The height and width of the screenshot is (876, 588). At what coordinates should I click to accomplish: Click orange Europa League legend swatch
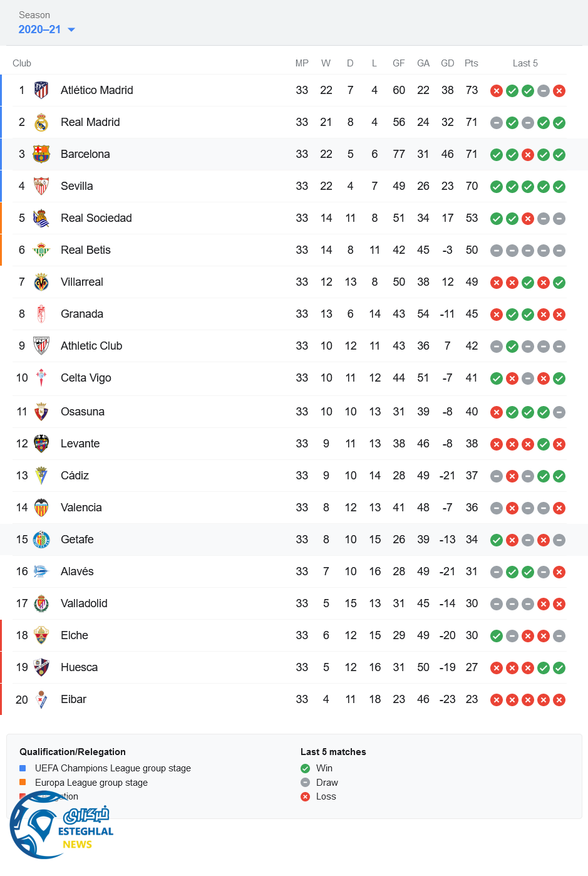[23, 782]
